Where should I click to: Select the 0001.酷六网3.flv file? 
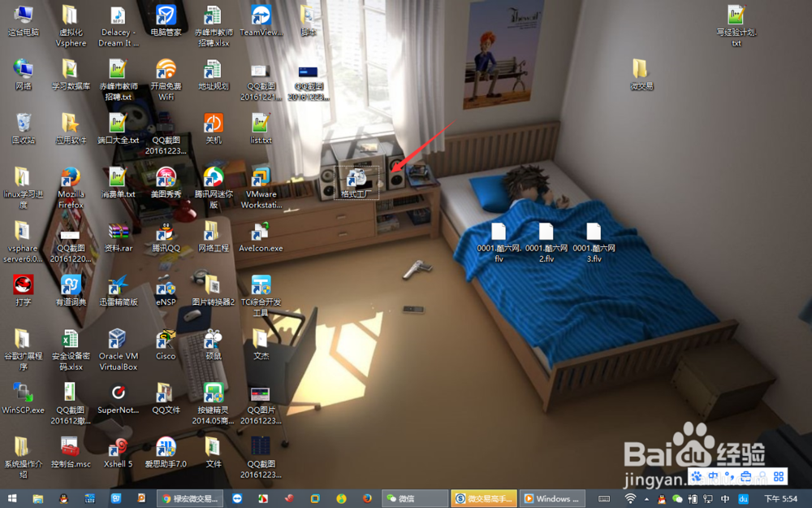[x=594, y=242]
